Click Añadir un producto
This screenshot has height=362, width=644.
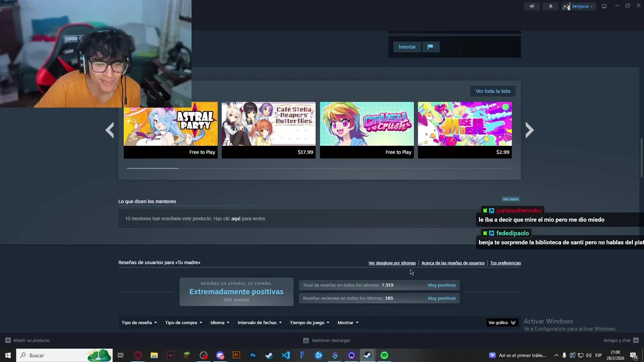point(27,340)
